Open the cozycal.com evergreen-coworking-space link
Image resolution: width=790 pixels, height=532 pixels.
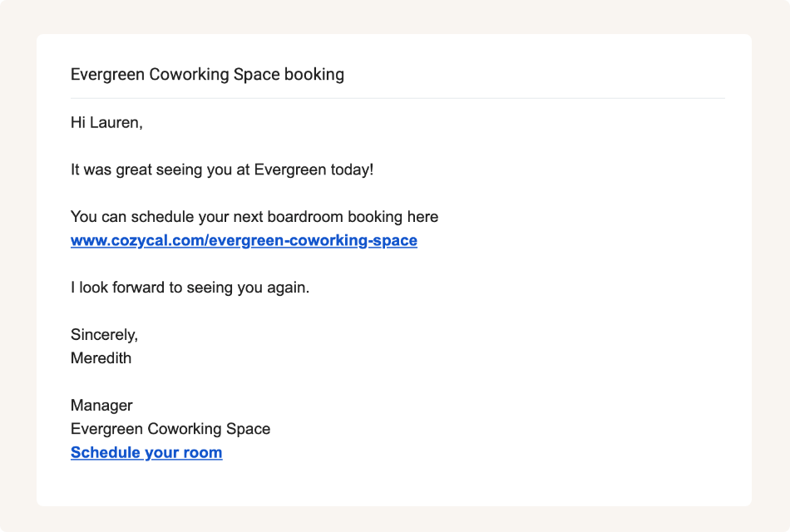[x=244, y=241]
